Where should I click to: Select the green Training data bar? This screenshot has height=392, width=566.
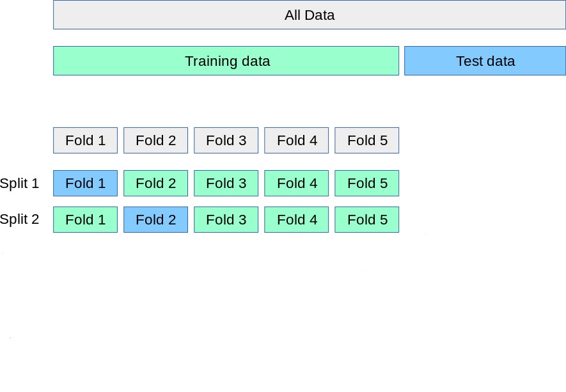(226, 61)
